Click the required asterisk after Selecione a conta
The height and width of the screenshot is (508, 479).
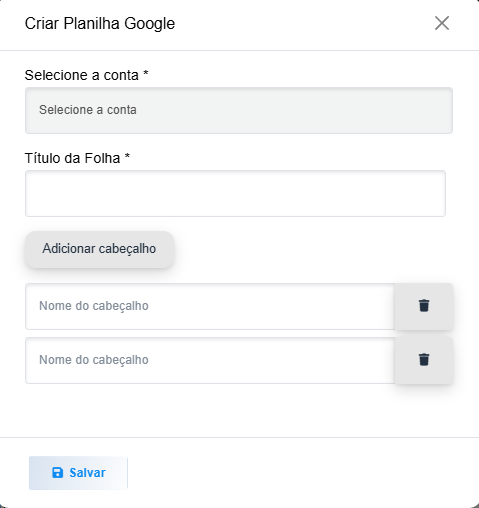tap(145, 73)
